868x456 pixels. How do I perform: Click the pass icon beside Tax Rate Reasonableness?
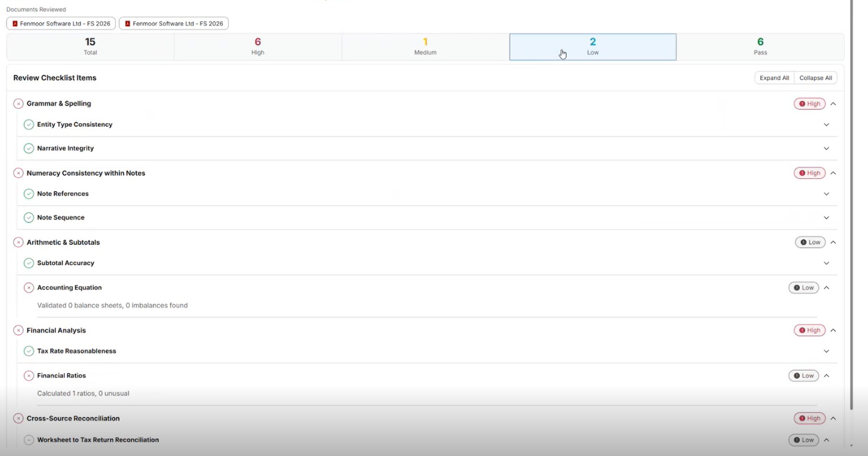[x=29, y=351]
